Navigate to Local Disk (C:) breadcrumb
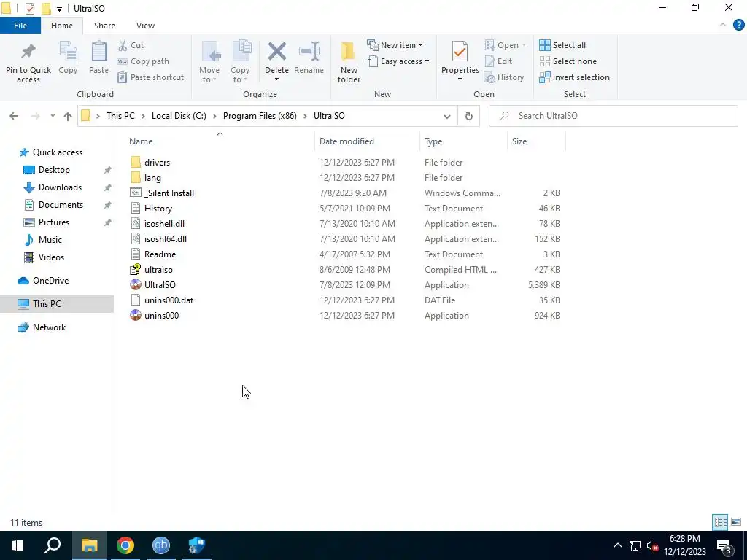The image size is (747, 560). tap(179, 116)
